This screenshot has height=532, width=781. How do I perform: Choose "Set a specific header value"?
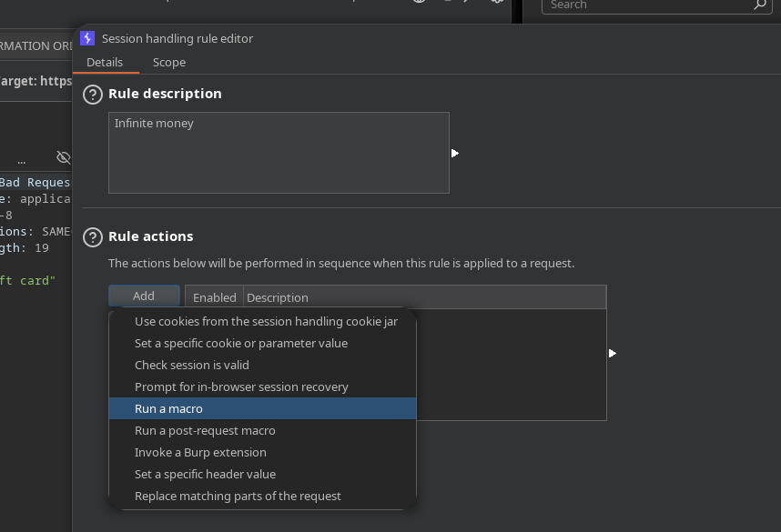tap(205, 475)
